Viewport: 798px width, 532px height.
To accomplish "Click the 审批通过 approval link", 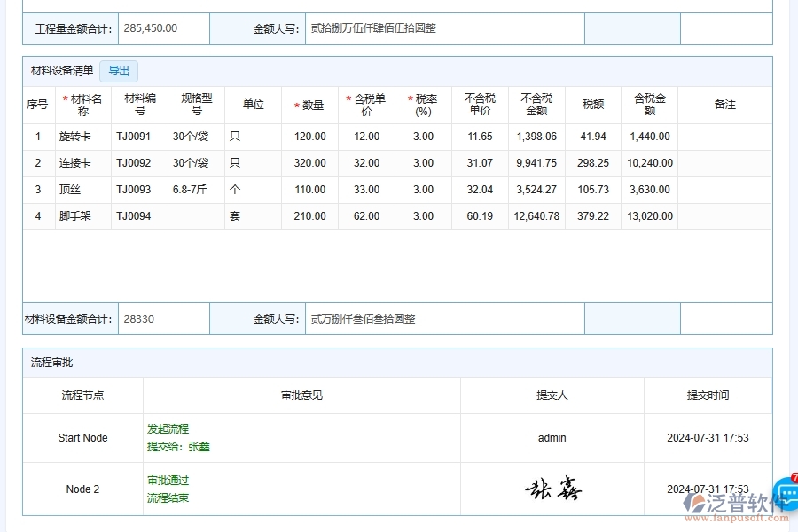I will click(168, 479).
